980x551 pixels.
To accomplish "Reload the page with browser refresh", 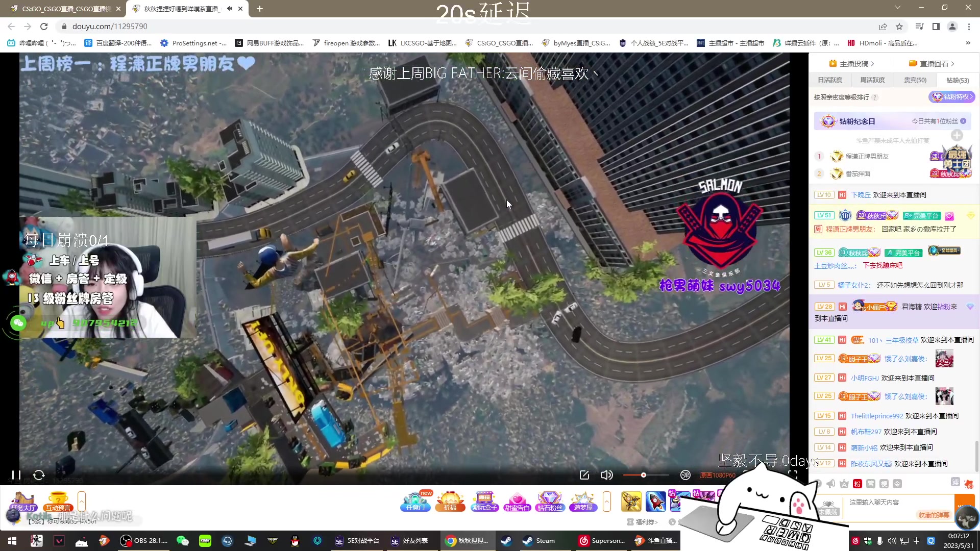I will pyautogui.click(x=44, y=27).
